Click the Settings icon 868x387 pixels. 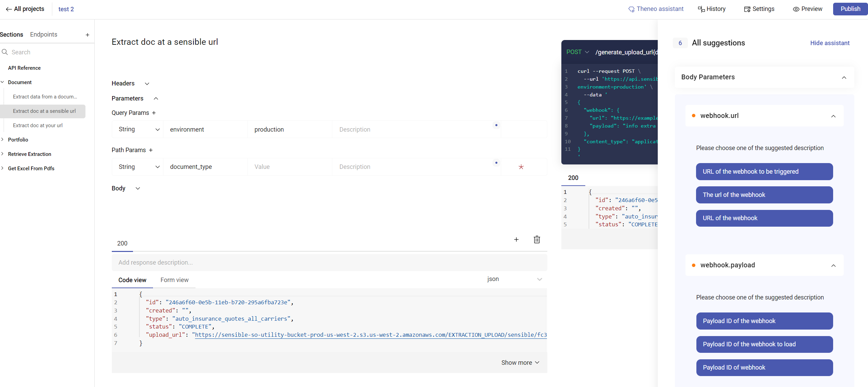(x=760, y=9)
